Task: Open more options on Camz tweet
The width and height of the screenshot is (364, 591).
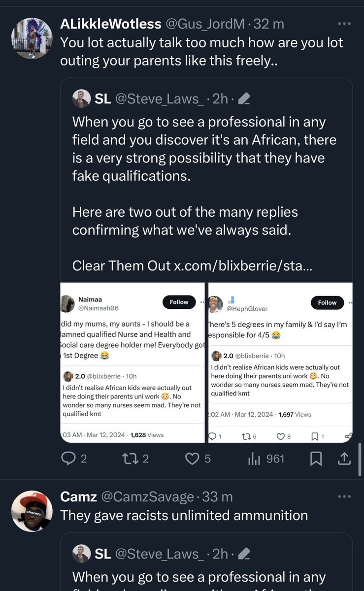Action: 343,496
